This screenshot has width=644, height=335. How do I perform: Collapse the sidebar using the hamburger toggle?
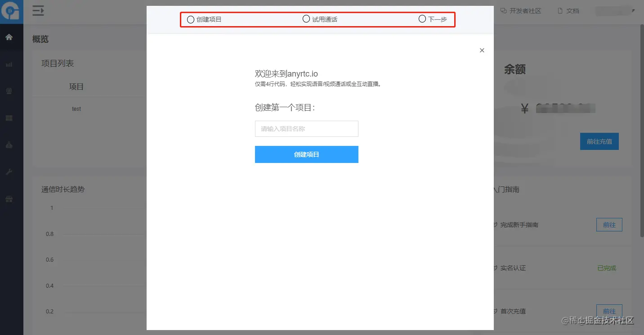pyautogui.click(x=38, y=11)
